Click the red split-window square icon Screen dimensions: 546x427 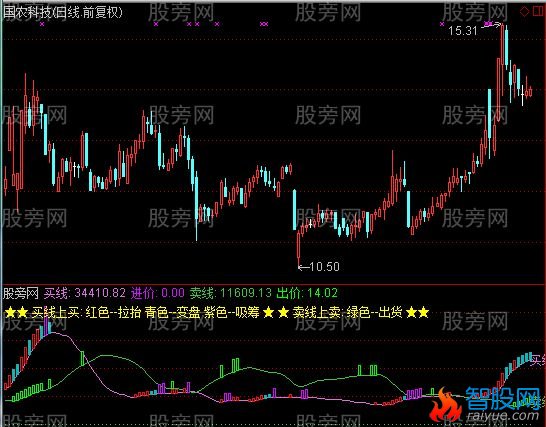point(539,11)
